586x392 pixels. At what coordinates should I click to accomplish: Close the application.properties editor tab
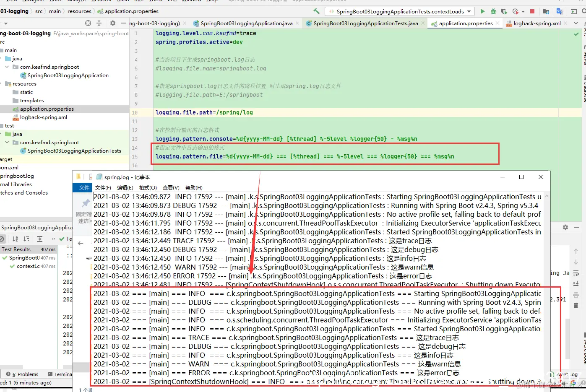(497, 23)
